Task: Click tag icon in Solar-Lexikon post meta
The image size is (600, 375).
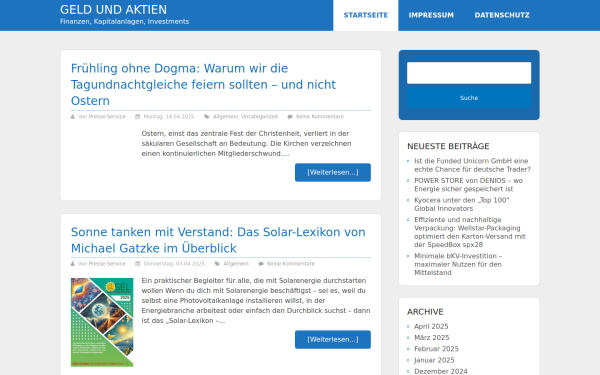Action: [217, 264]
